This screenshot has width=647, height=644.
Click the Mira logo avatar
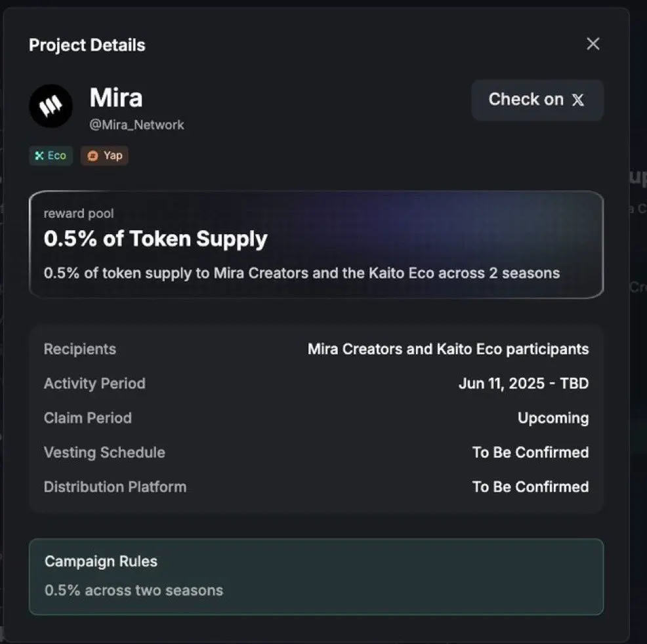[51, 106]
